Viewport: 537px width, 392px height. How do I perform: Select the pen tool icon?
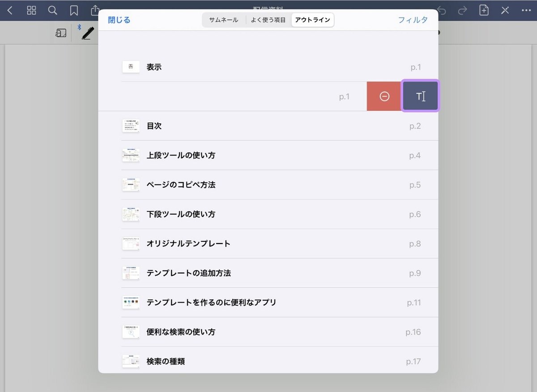click(88, 32)
